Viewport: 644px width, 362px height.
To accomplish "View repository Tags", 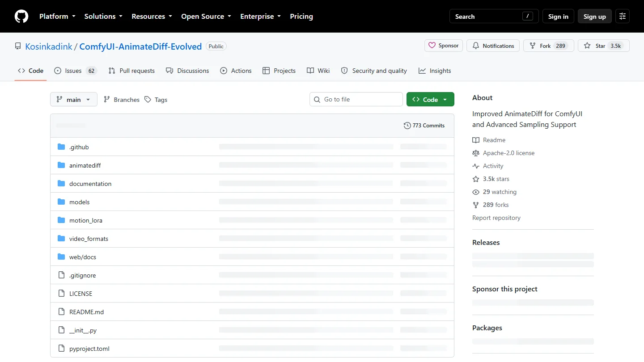I will click(156, 100).
